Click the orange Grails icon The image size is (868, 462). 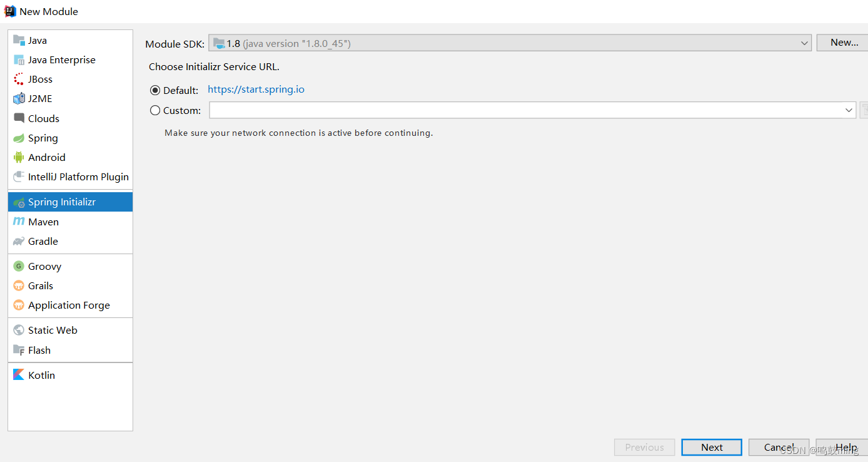pyautogui.click(x=19, y=286)
